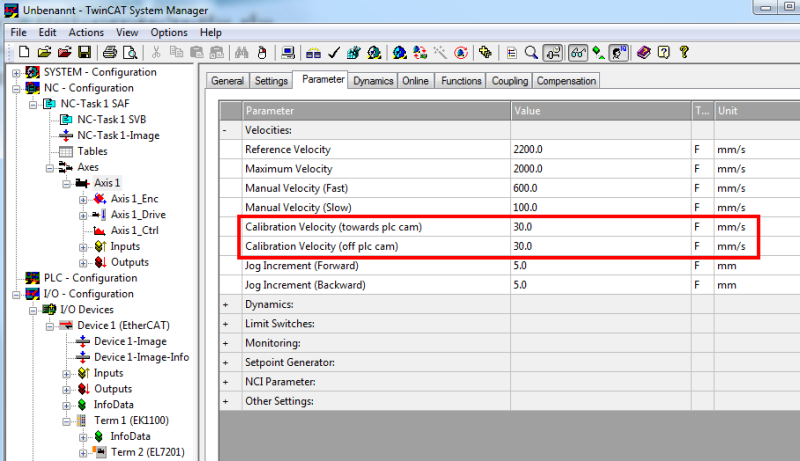Select NC-Task 1-Image tree item
This screenshot has height=461, width=800.
(118, 135)
